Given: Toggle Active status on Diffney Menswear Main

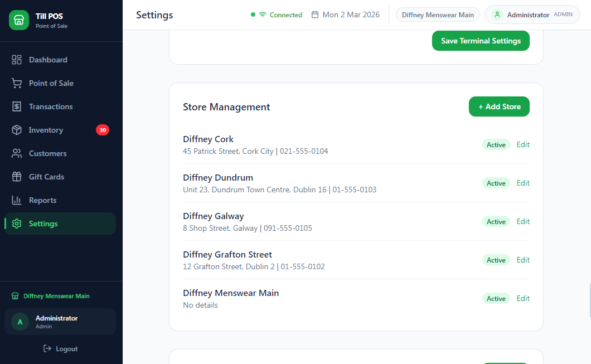Looking at the screenshot, I should (496, 298).
